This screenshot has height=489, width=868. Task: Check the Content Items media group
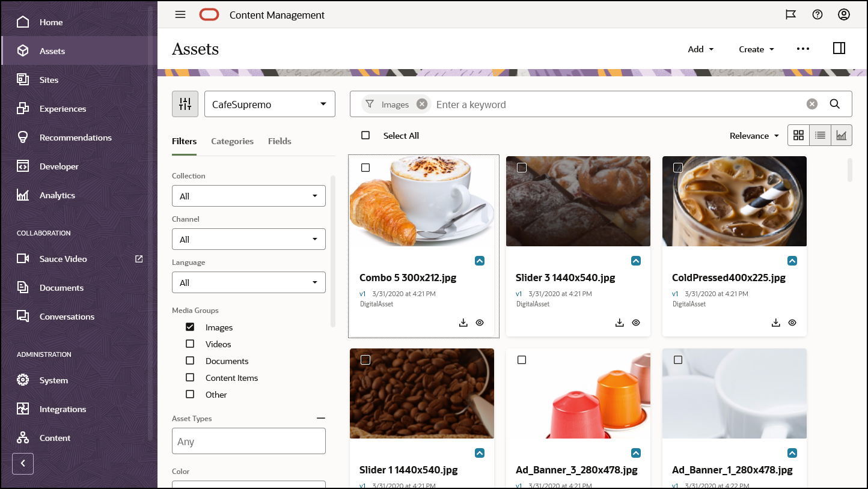point(190,377)
